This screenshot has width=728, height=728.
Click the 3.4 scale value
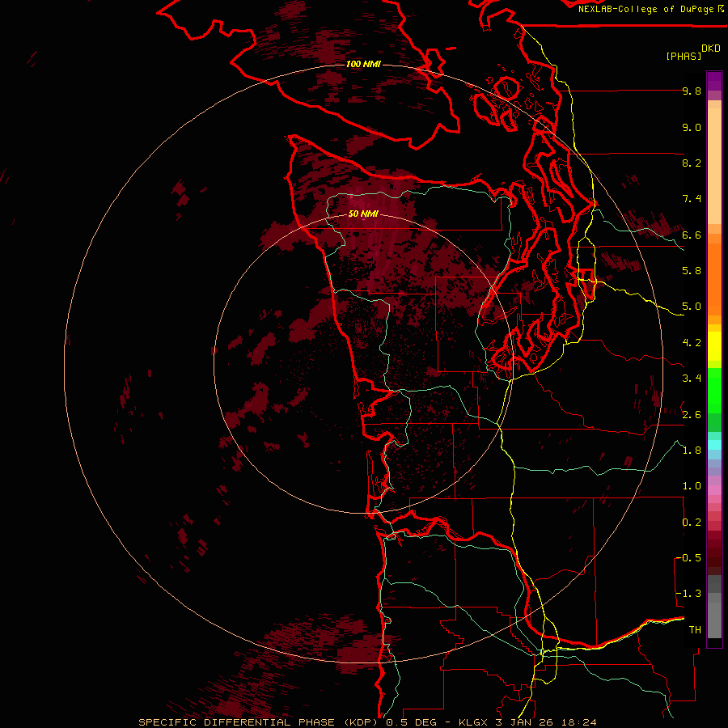[x=692, y=379]
